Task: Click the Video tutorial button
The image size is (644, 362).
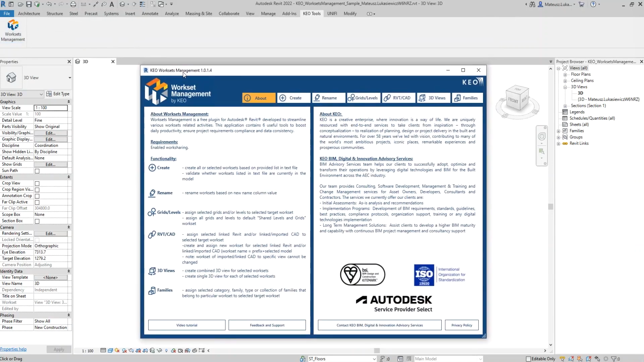Action: (x=186, y=325)
